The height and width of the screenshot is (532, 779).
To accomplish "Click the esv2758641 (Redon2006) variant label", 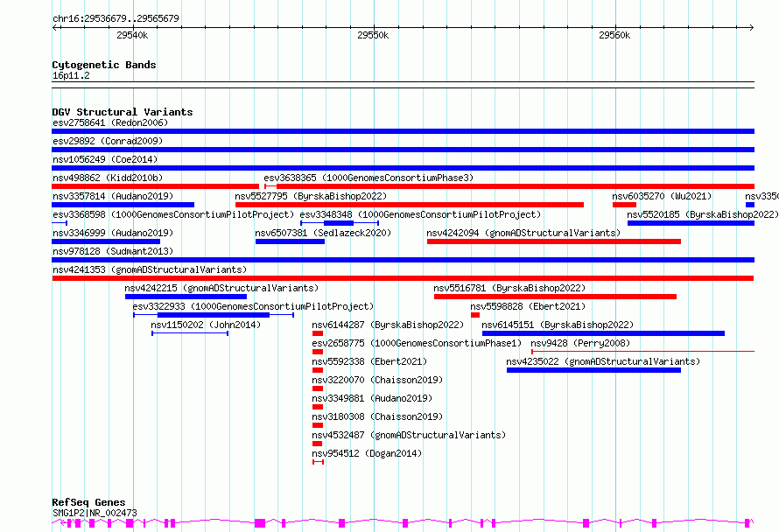I will [x=110, y=122].
